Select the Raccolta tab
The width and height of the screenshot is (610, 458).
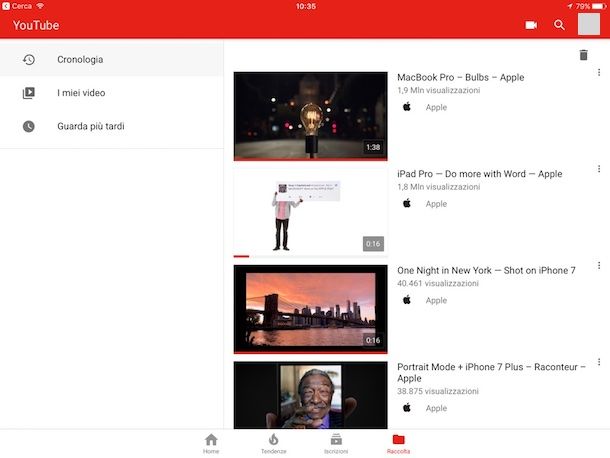(398, 444)
